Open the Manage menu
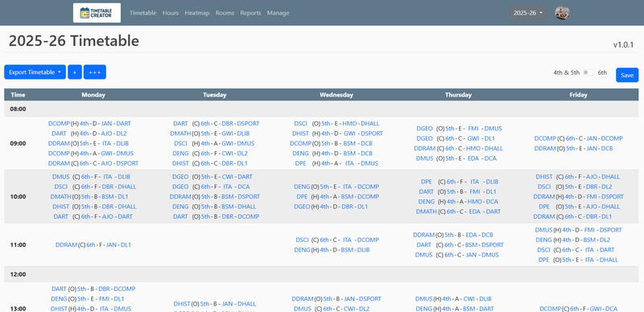The height and width of the screenshot is (312, 644). point(278,13)
